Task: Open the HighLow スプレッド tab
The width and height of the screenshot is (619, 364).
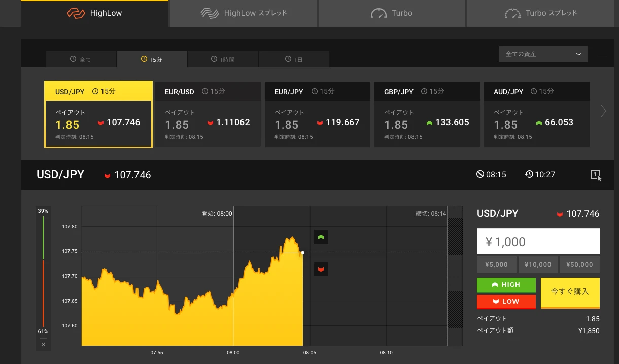Action: [244, 13]
